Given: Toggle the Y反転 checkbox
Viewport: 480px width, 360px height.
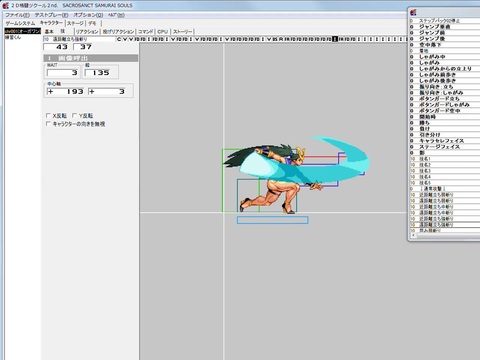Looking at the screenshot, I should pyautogui.click(x=74, y=116).
